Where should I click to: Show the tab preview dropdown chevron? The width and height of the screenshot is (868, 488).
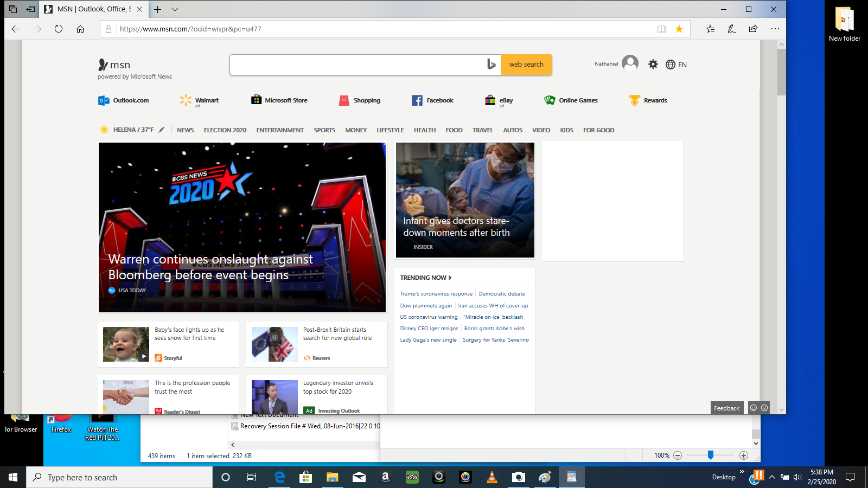click(175, 9)
